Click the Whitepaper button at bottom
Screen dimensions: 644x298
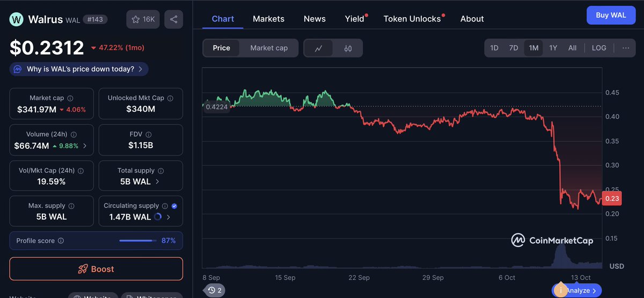pos(152,295)
